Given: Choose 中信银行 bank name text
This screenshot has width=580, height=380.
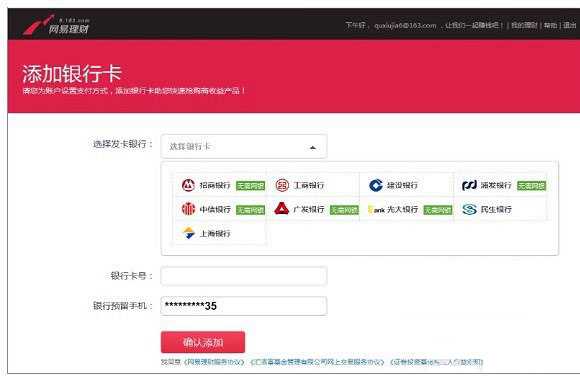Looking at the screenshot, I should [x=215, y=209].
